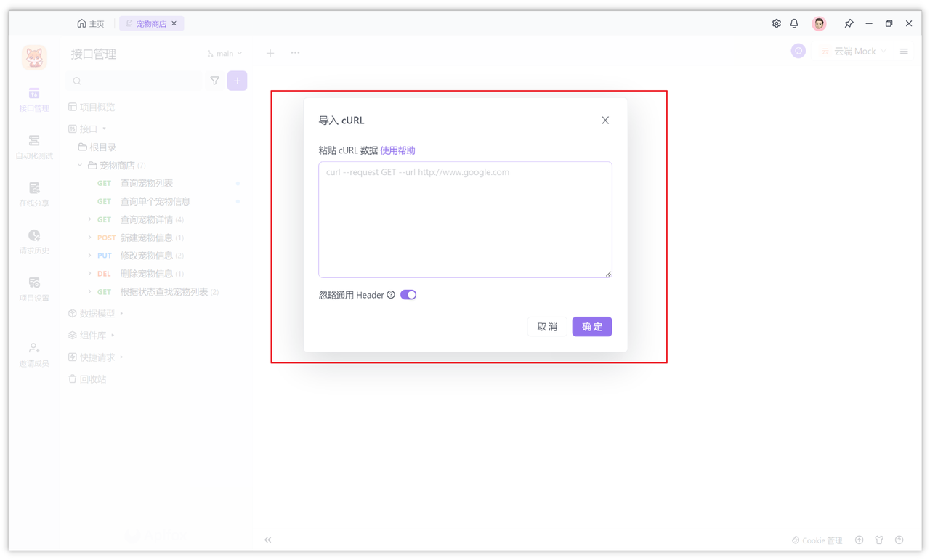
Task: Open the notifications bell
Action: click(x=794, y=23)
